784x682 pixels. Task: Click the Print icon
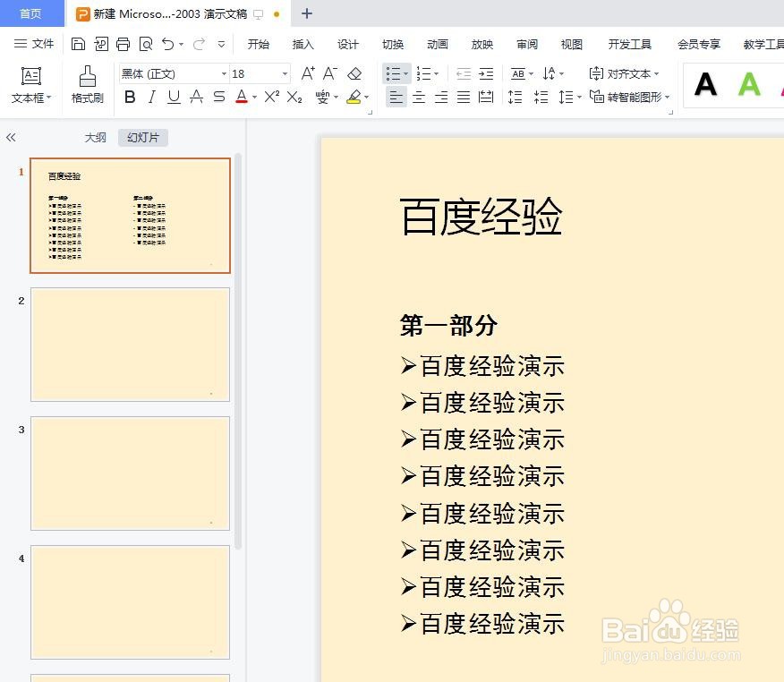click(123, 44)
